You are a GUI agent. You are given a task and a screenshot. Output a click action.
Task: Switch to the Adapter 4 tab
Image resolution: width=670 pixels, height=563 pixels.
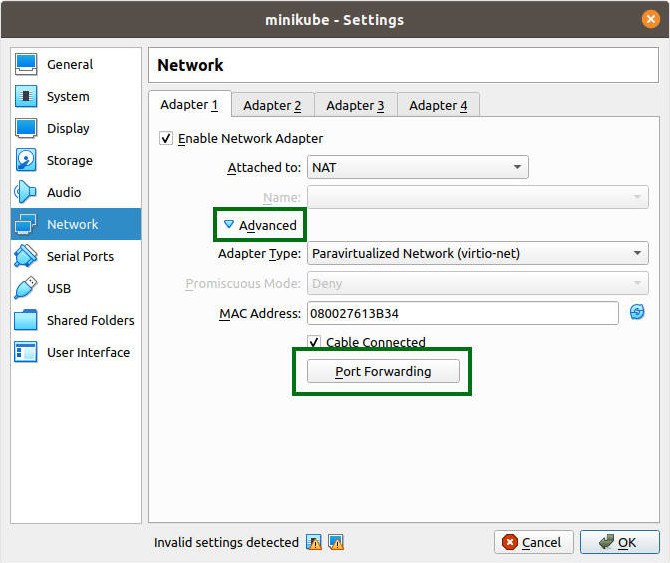coord(438,105)
